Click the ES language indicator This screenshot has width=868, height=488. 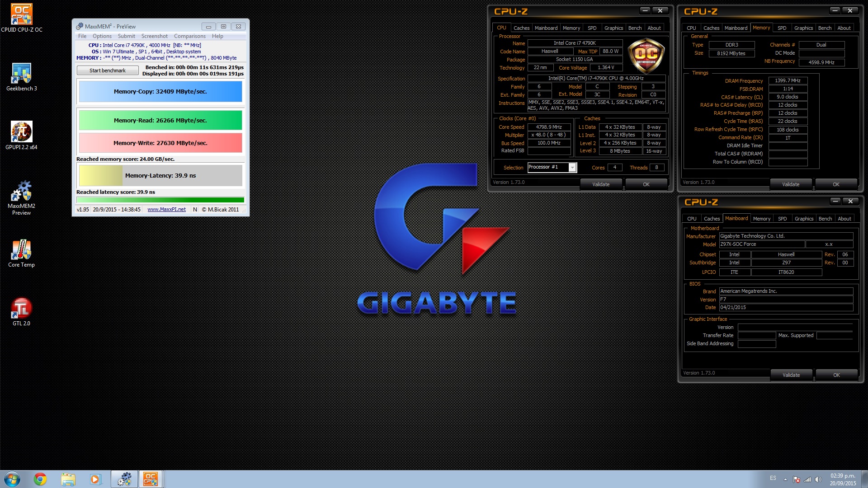pyautogui.click(x=773, y=478)
